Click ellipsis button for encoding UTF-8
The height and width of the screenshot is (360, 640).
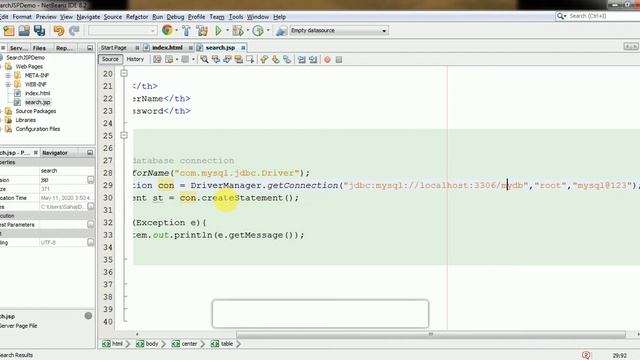tap(90, 242)
